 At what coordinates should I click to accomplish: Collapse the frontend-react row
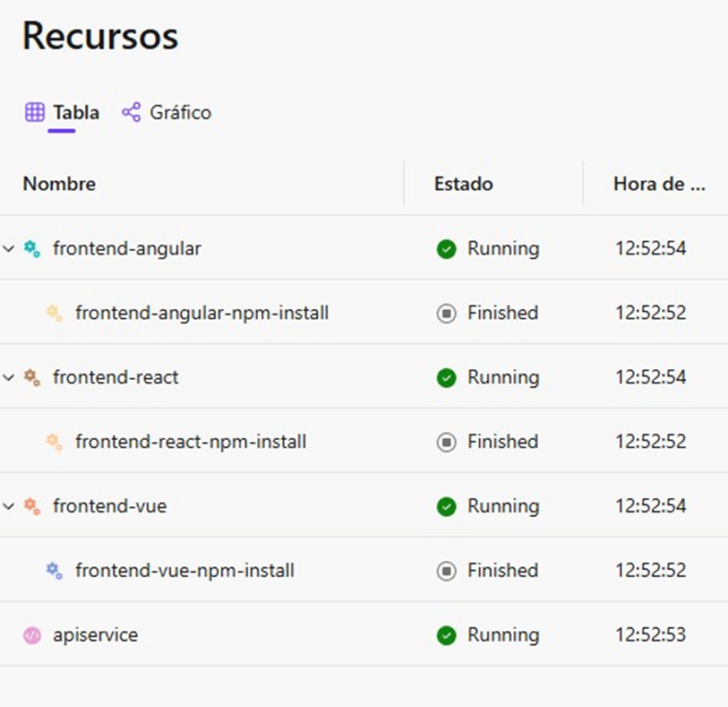(8, 377)
